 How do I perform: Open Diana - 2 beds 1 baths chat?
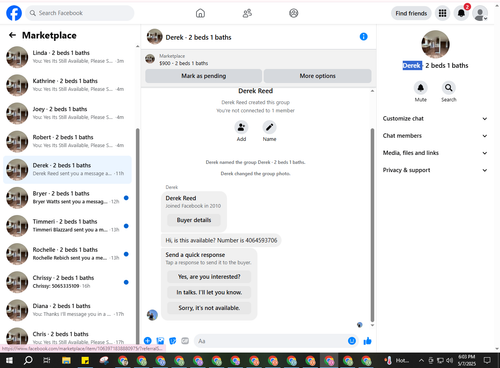[67, 310]
